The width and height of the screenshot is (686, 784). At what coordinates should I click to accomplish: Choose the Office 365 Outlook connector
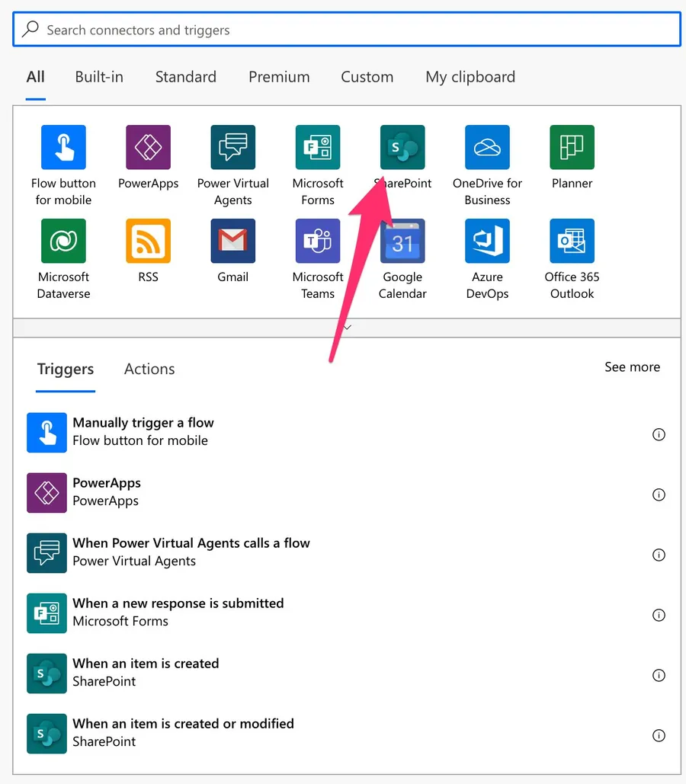(572, 242)
